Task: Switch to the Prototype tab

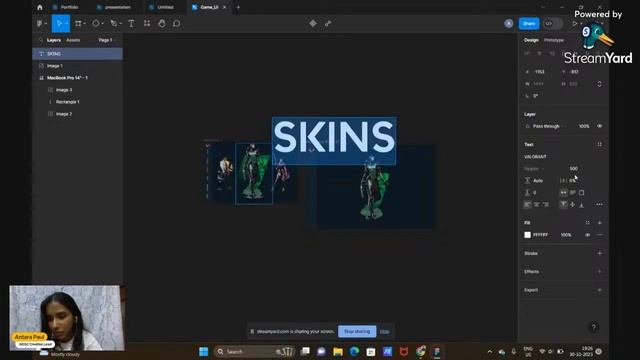Action: 554,40
